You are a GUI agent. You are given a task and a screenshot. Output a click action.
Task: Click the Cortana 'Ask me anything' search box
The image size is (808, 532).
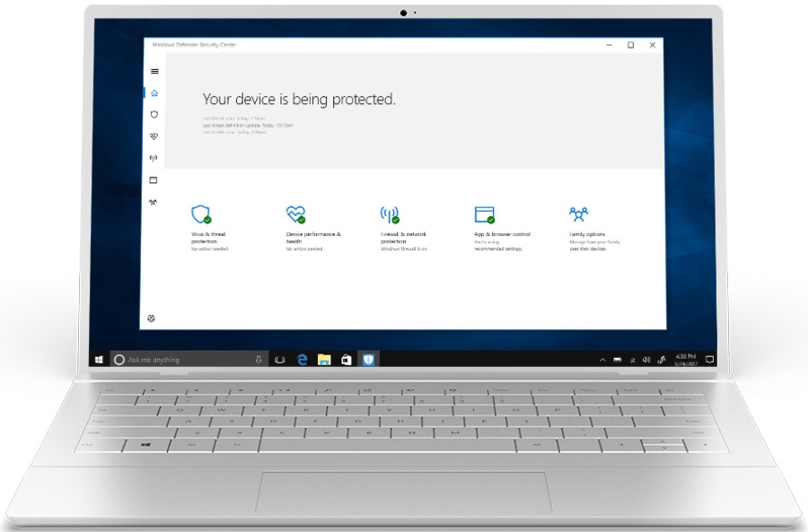(189, 360)
